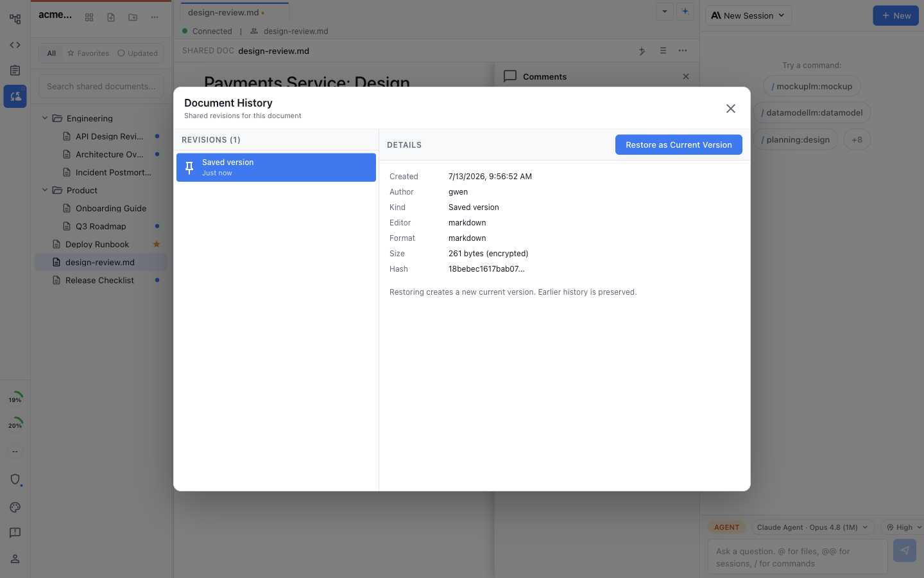Viewport: 924px width, 578px height.
Task: Open the sidebar header more options ellipsis
Action: coord(155,17)
